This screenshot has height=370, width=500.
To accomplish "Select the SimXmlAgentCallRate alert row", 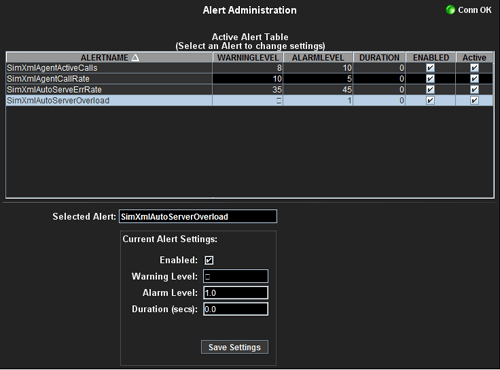I will pos(249,79).
